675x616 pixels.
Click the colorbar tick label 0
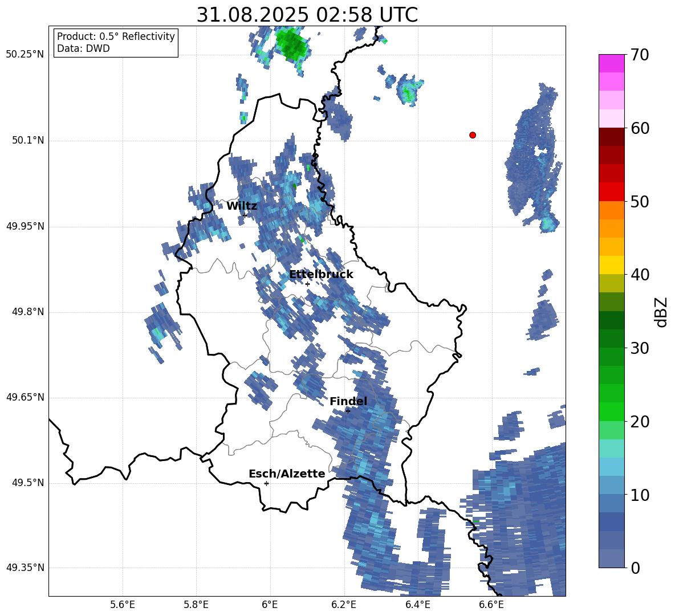635,568
